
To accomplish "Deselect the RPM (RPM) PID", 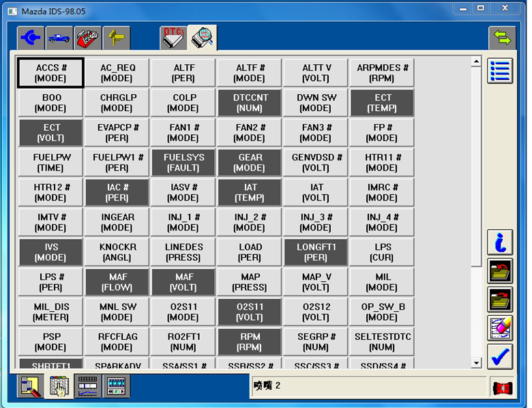I will 250,342.
